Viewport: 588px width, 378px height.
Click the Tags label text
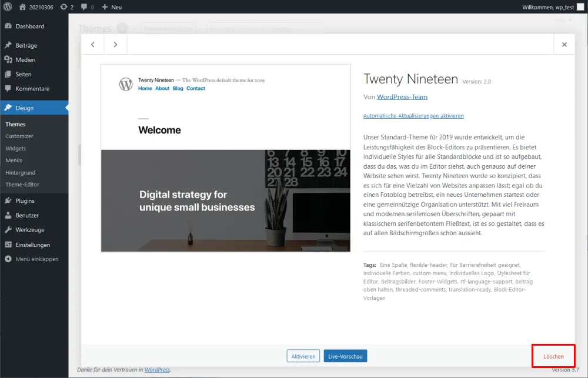[370, 265]
